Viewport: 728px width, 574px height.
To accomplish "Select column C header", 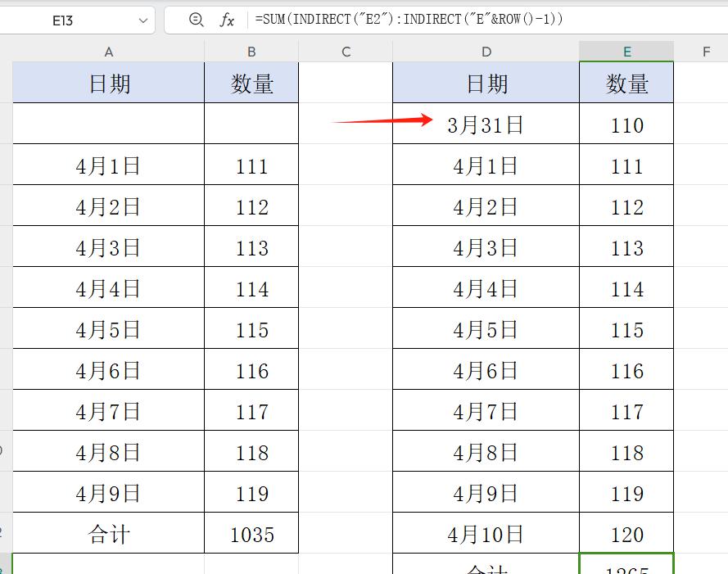I will (346, 52).
